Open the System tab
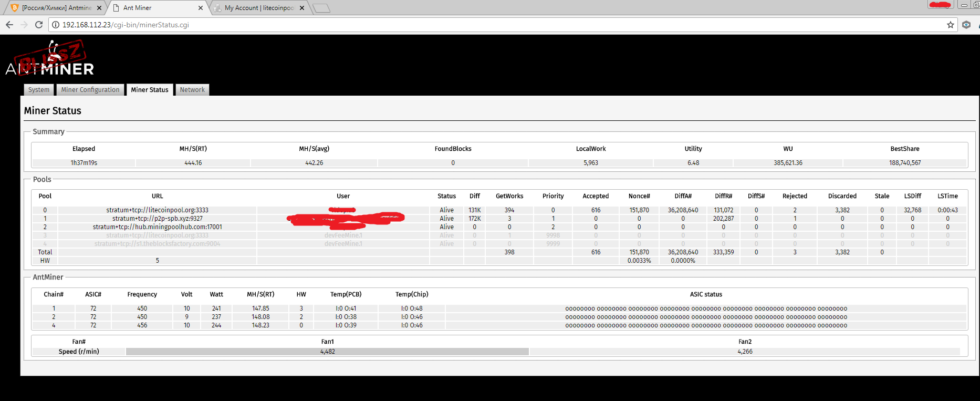The width and height of the screenshot is (980, 401). [x=39, y=90]
